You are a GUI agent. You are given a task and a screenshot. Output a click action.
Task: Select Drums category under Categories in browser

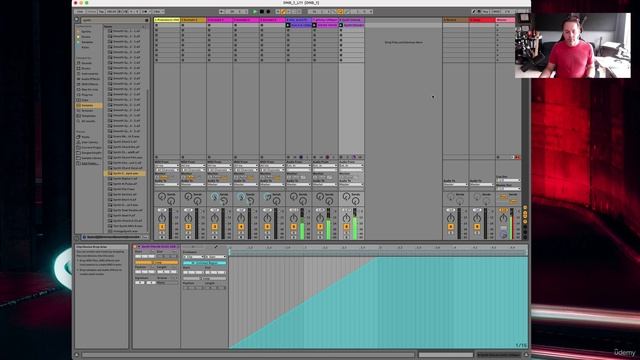[86, 68]
